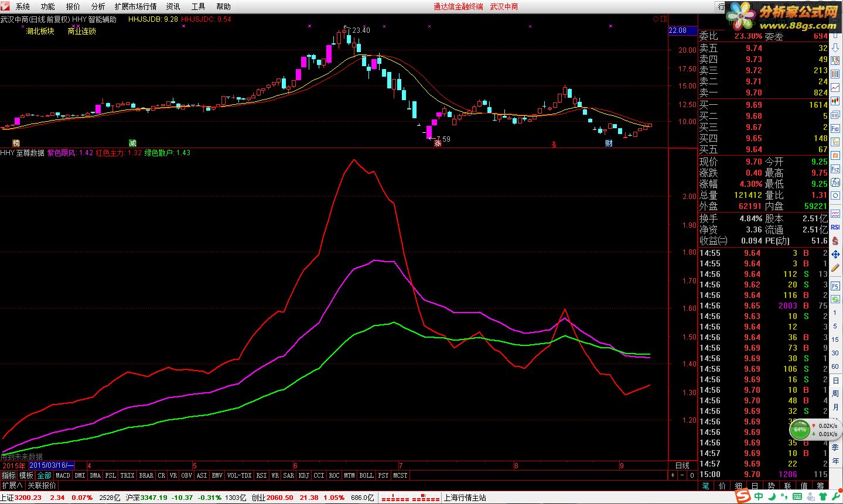The height and width of the screenshot is (504, 843).
Task: Click the green 64% floating monitor widget
Action: [800, 429]
